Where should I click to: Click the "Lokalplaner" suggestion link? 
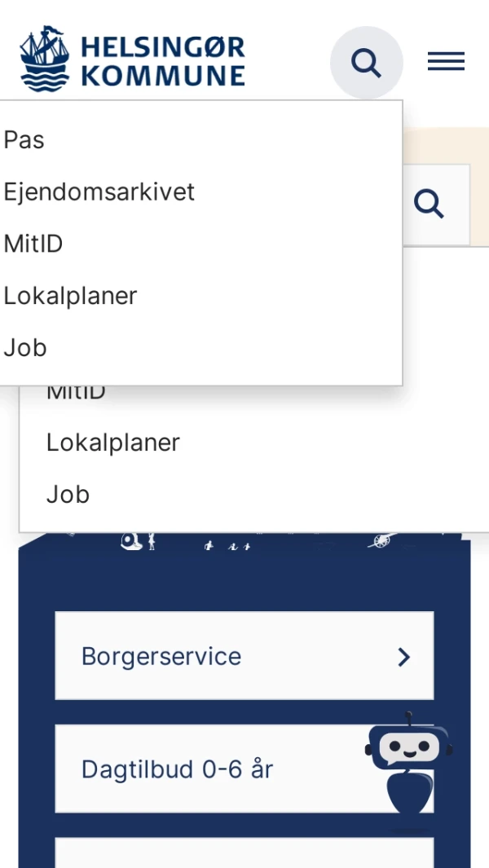click(70, 295)
